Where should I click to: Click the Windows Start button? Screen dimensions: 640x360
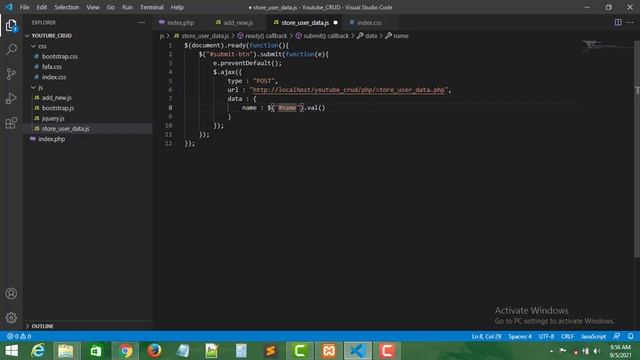[11, 351]
